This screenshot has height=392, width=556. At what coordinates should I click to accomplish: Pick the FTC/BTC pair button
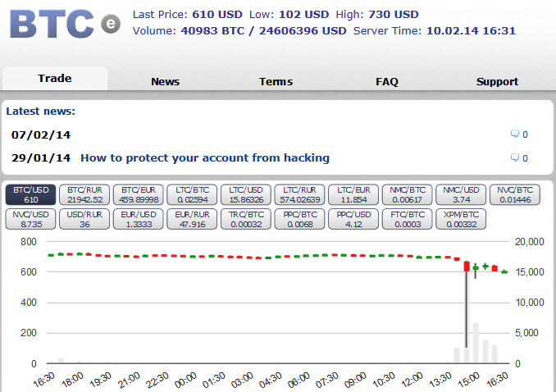408,219
